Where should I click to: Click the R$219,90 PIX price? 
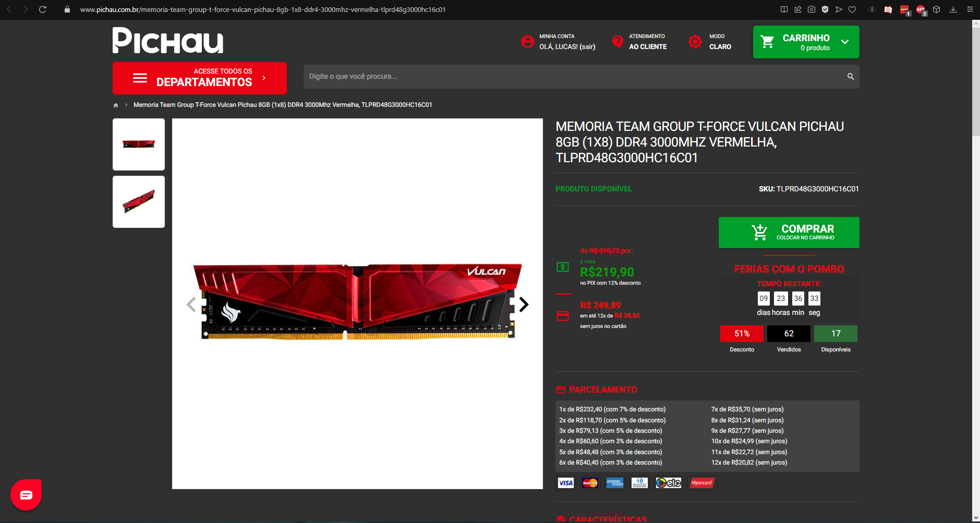(607, 272)
